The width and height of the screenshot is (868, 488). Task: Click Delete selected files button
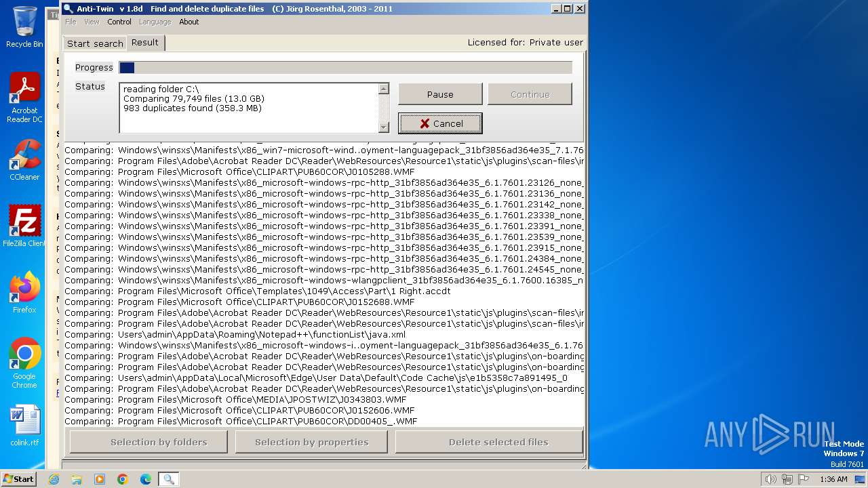pos(489,442)
